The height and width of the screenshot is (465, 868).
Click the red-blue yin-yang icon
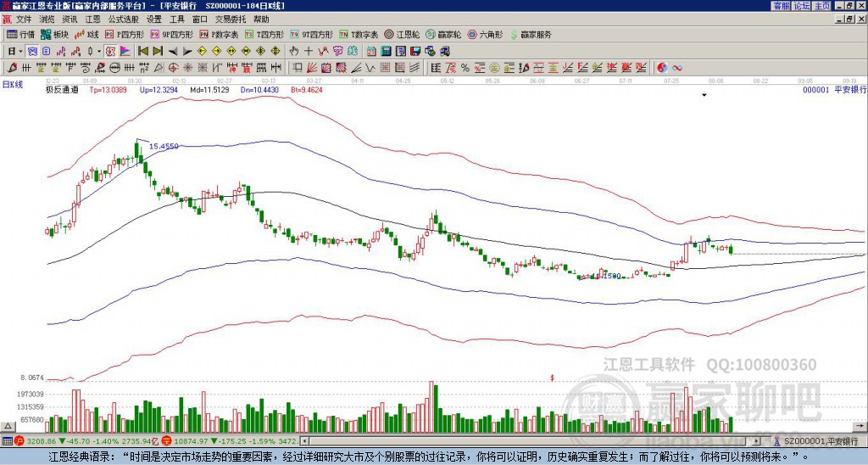(662, 68)
